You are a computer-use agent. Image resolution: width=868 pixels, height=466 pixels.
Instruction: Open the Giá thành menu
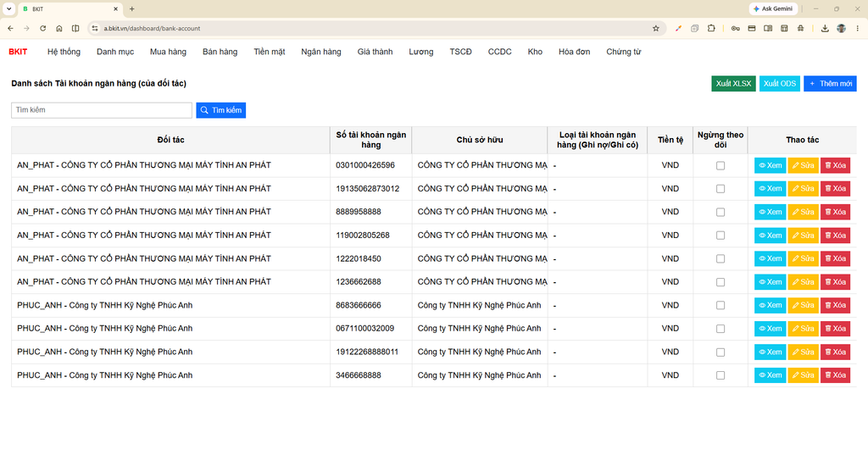[375, 52]
